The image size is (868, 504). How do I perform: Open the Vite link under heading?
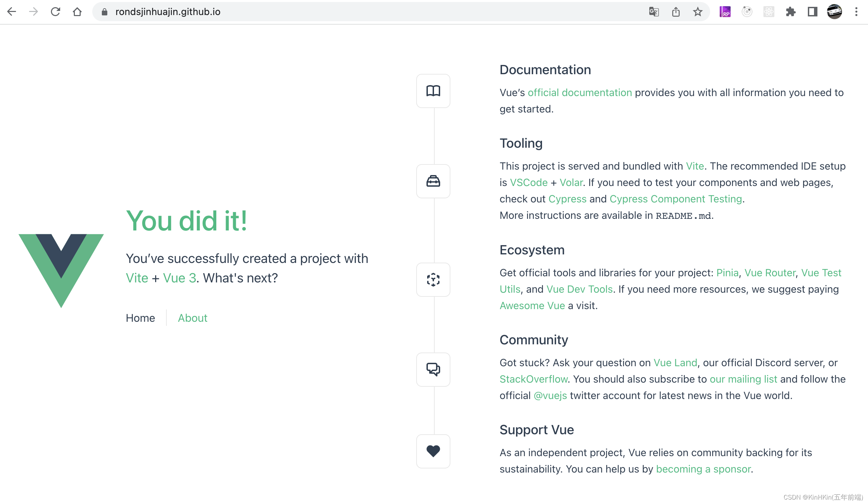point(137,278)
